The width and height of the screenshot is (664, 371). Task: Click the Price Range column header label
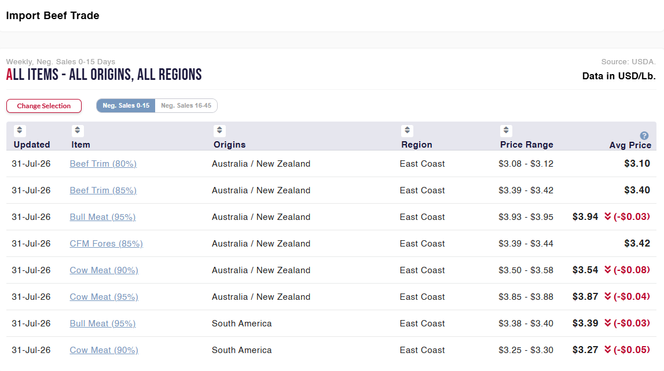click(526, 145)
